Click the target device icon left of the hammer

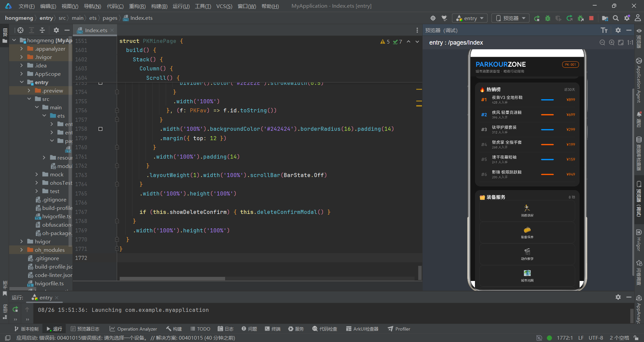pos(433,18)
